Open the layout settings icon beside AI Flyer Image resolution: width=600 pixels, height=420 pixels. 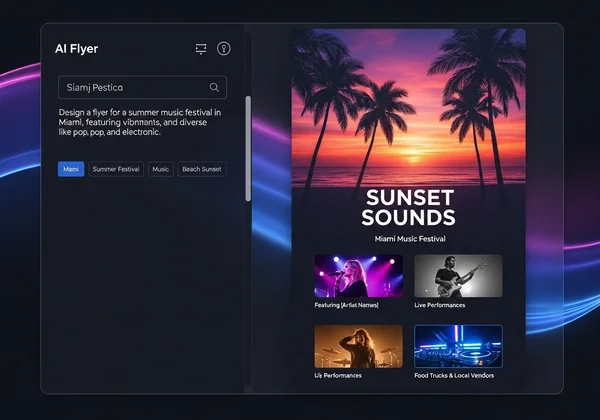(201, 49)
